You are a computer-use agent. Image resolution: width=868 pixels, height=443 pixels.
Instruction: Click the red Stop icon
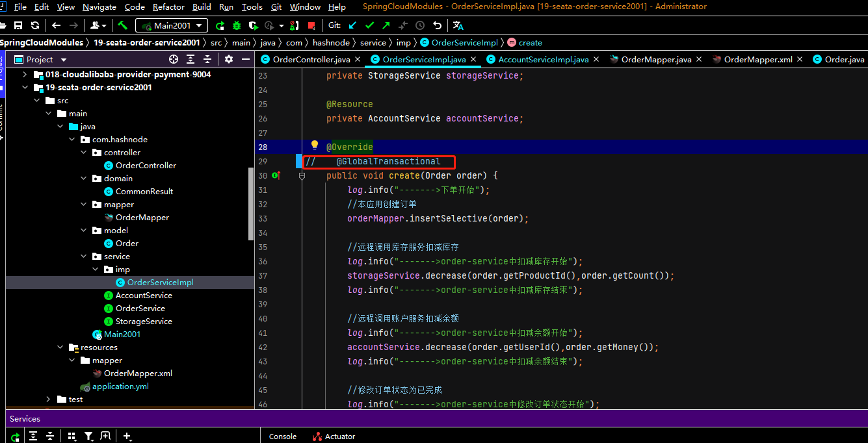(311, 25)
